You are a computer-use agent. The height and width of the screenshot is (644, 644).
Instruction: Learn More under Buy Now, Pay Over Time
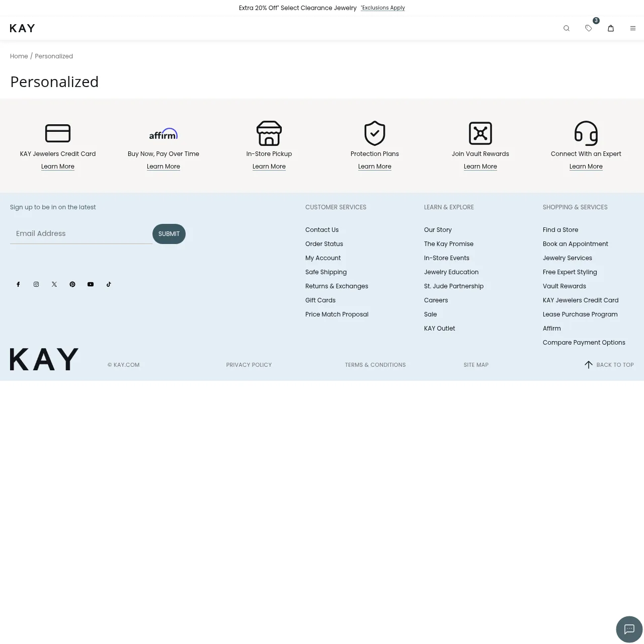[164, 167]
